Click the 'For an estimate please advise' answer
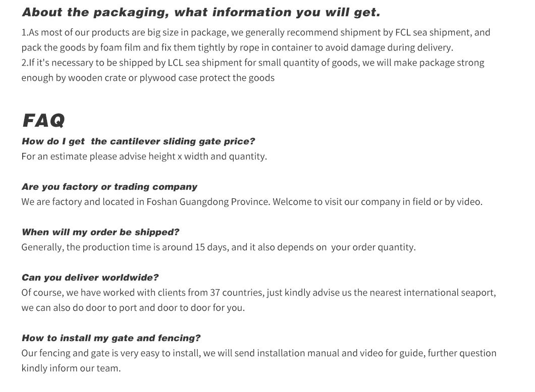Viewport: 535px width, 392px height. click(x=144, y=156)
